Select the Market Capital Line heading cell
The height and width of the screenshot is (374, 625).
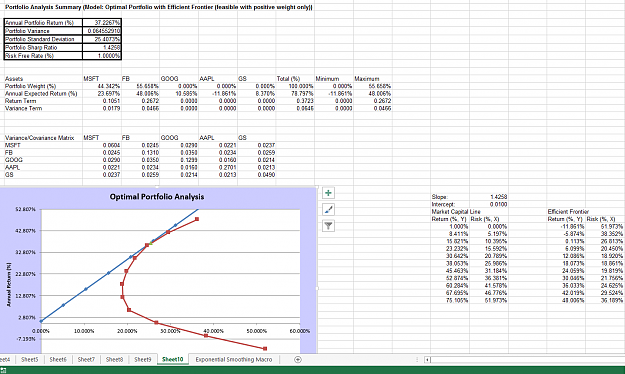point(456,212)
